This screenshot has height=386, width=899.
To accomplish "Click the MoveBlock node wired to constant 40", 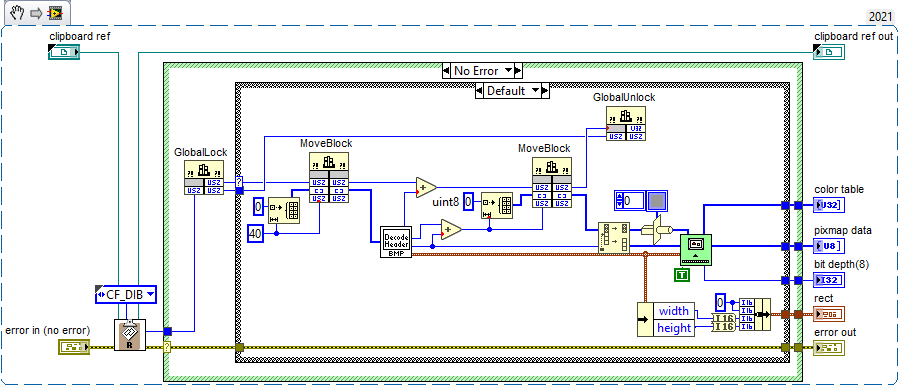I will click(x=329, y=177).
